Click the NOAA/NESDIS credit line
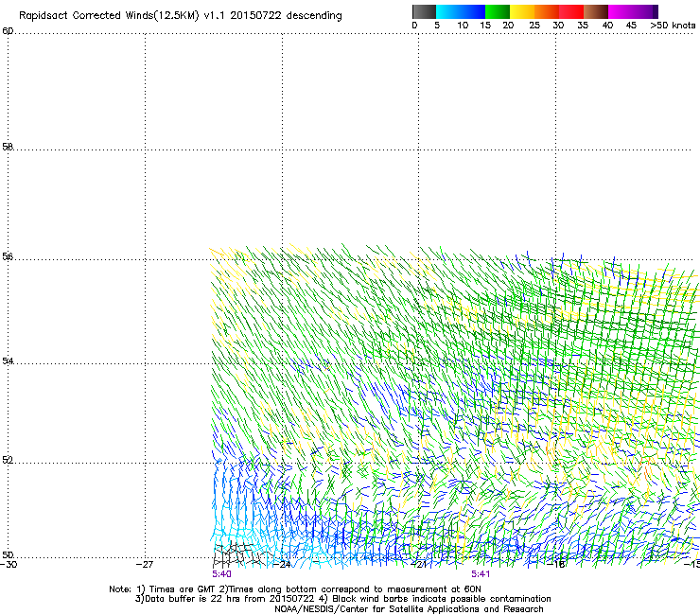Image resolution: width=700 pixels, height=615 pixels. [409, 608]
